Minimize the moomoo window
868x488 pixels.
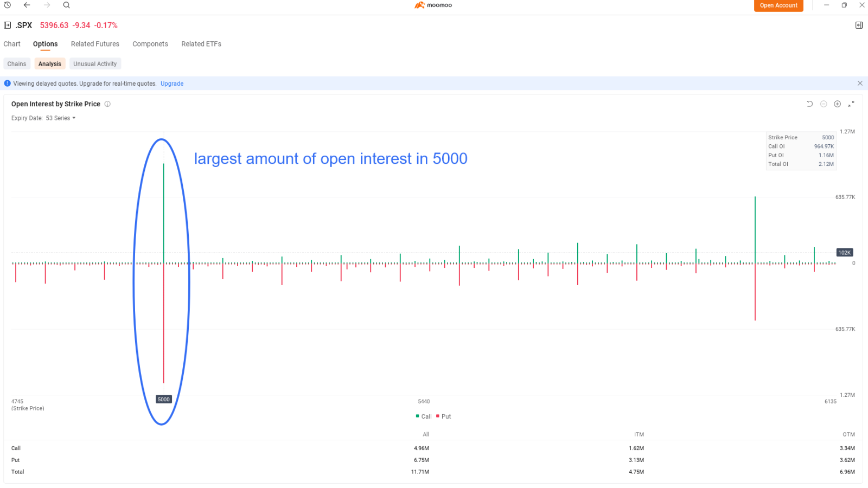826,5
